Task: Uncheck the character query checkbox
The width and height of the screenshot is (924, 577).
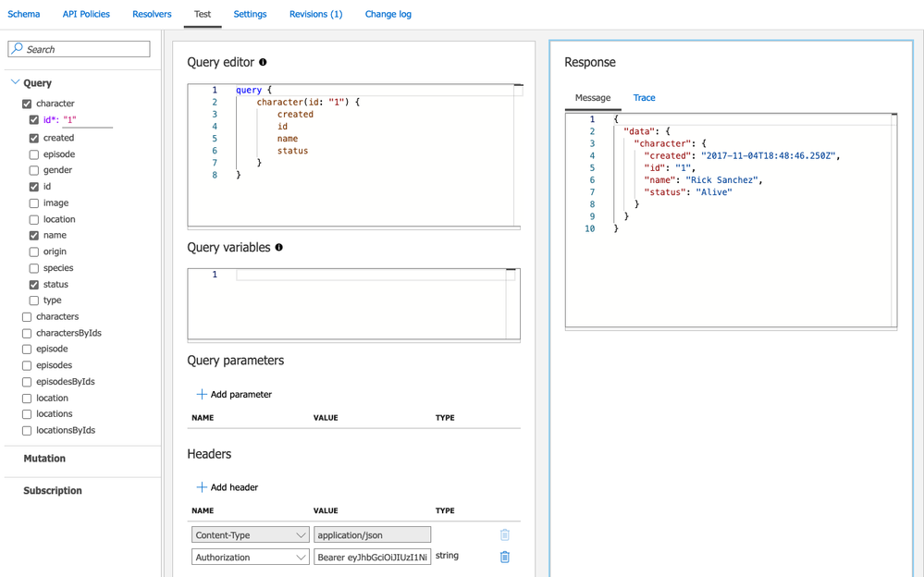Action: pyautogui.click(x=27, y=104)
